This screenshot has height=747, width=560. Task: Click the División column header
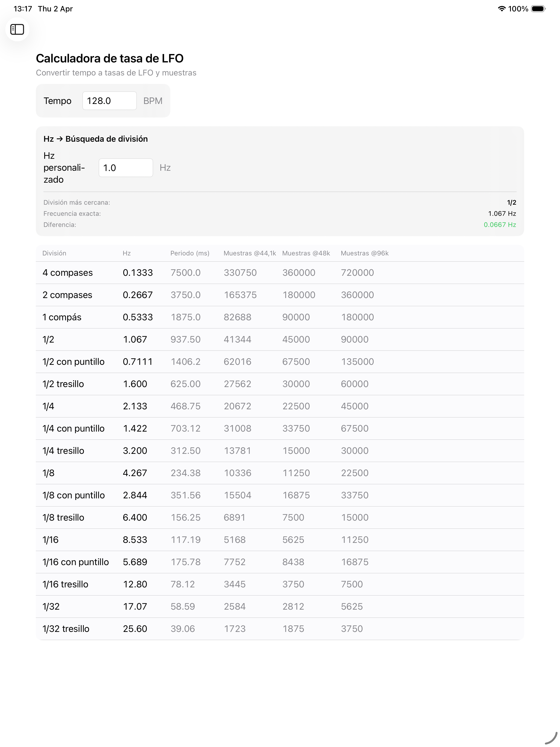pyautogui.click(x=54, y=253)
